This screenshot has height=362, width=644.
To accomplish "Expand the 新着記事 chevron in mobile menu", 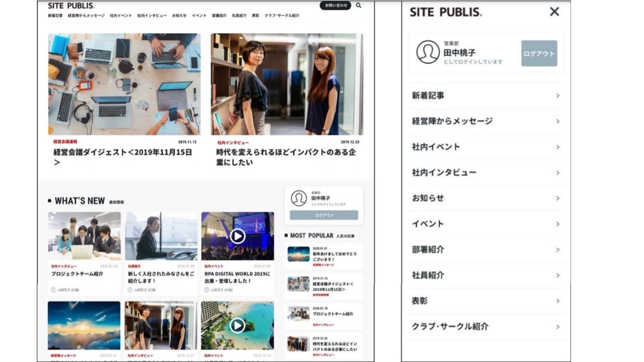I will (557, 96).
